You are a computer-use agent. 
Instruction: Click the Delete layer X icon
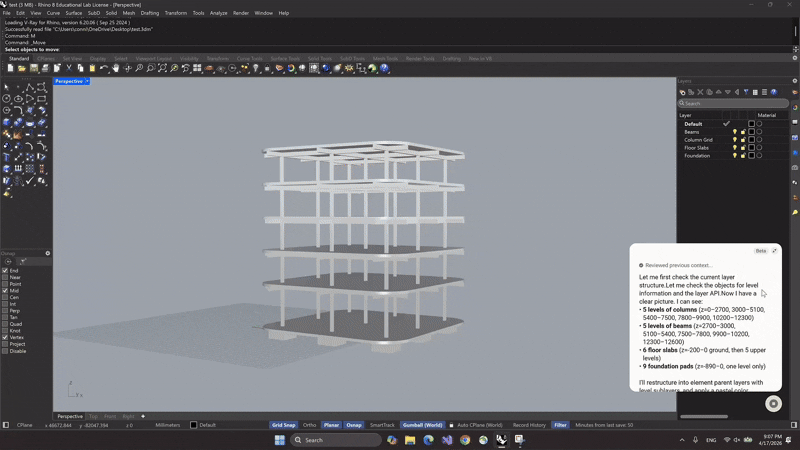coord(701,92)
